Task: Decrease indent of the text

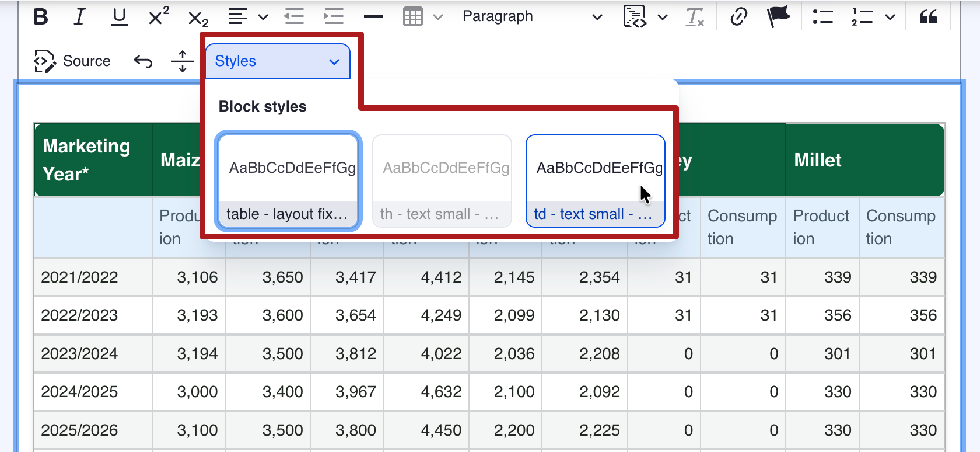Action: pyautogui.click(x=294, y=17)
